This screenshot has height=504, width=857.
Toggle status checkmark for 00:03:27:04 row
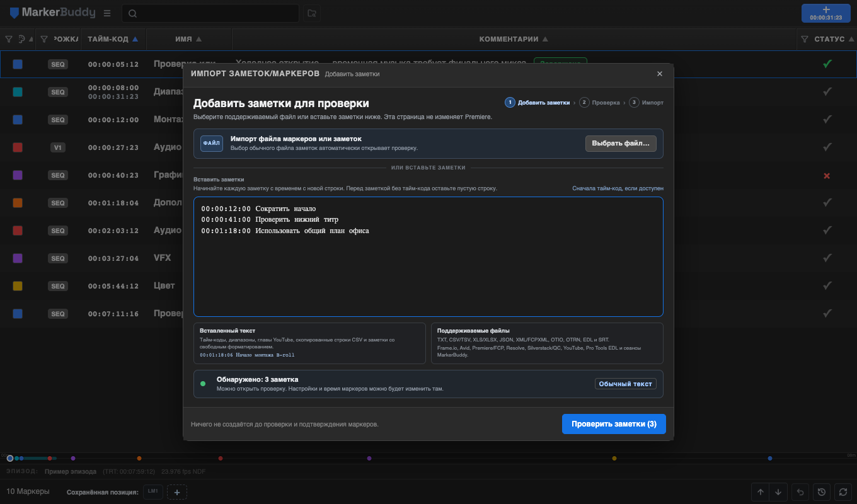click(827, 258)
